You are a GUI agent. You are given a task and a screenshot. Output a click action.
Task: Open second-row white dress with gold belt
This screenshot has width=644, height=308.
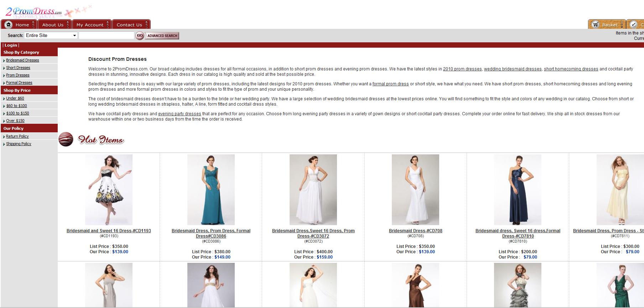click(x=211, y=285)
